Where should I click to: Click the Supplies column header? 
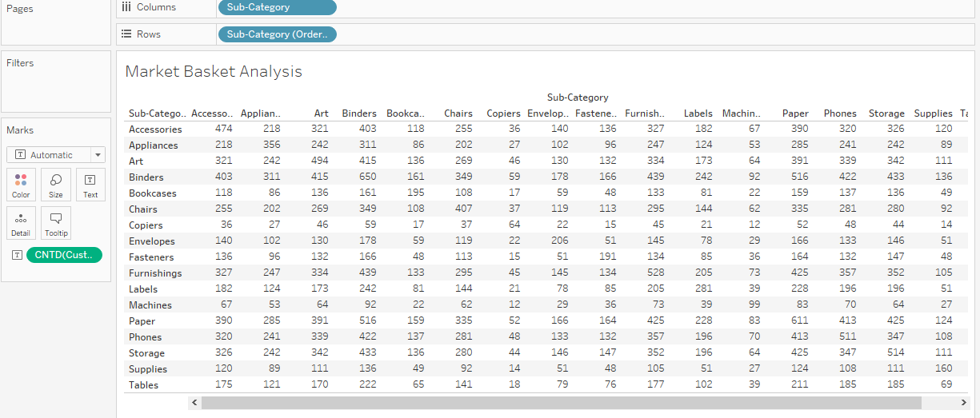[x=934, y=113]
